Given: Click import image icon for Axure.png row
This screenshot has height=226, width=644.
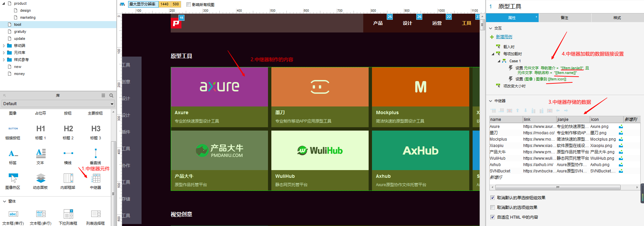Looking at the screenshot, I should (621, 127).
